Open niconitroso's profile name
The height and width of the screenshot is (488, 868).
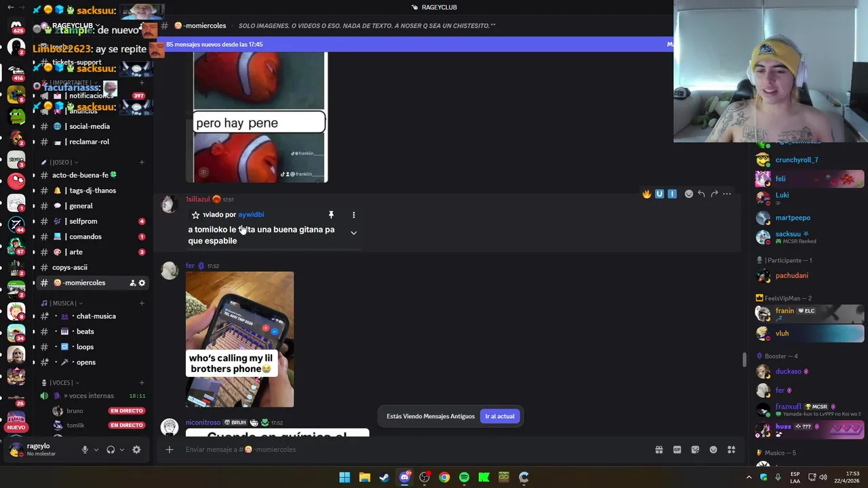203,422
